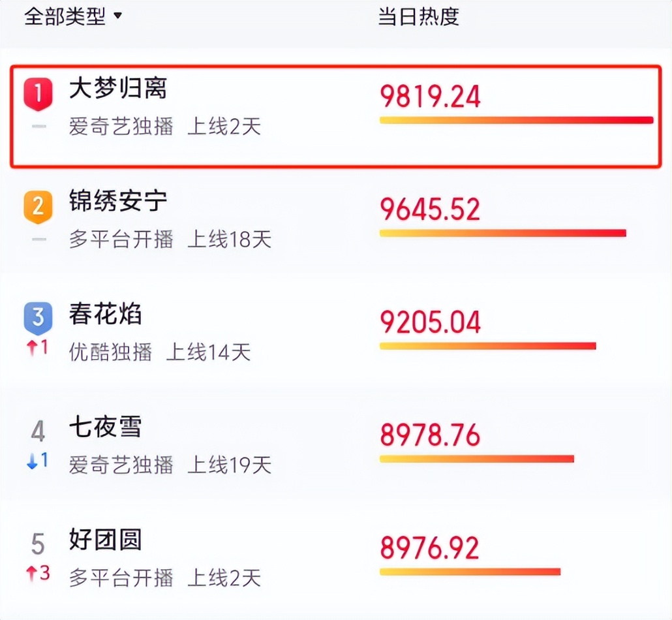Image resolution: width=672 pixels, height=620 pixels.
Task: Click the orange rank 2 badge icon
Action: click(37, 204)
